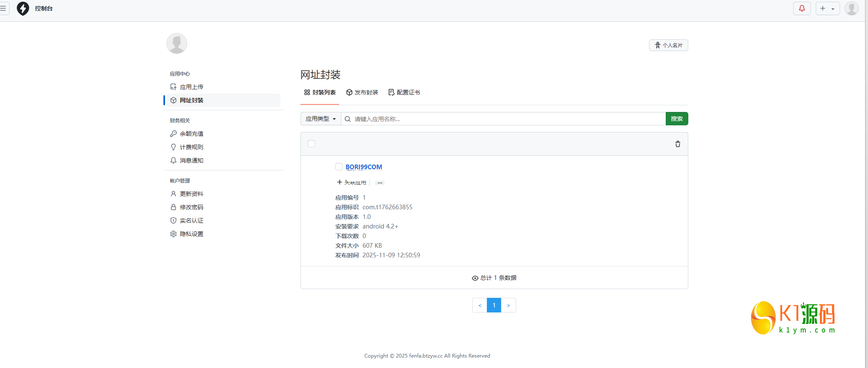Open notifications bell icon
The height and width of the screenshot is (368, 868).
802,8
